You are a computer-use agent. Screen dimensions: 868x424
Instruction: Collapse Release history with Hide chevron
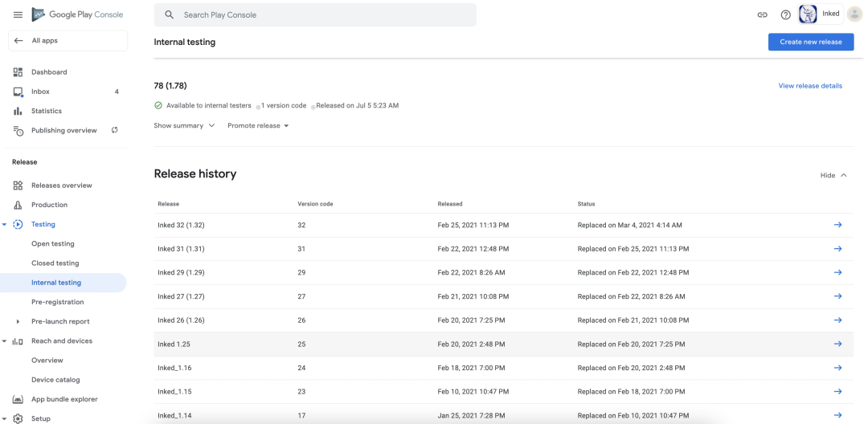pos(834,175)
